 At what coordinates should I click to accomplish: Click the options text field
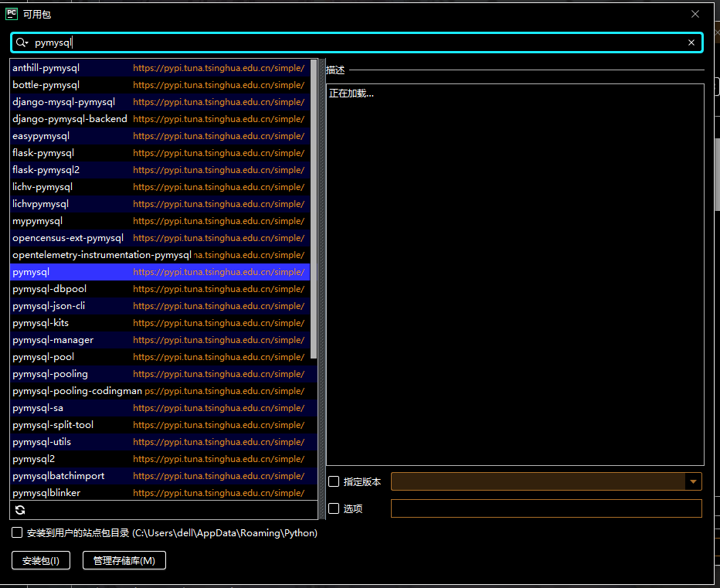click(x=546, y=508)
